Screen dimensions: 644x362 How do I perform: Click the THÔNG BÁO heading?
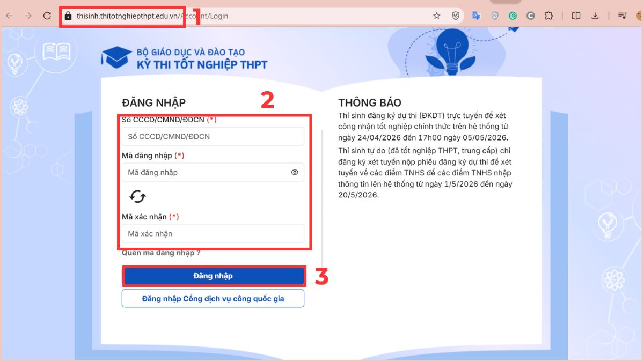point(370,103)
